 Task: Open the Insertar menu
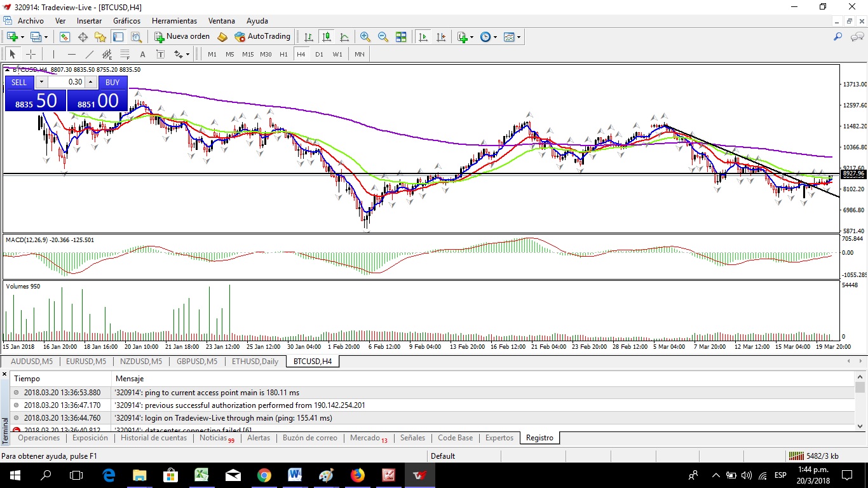[89, 20]
